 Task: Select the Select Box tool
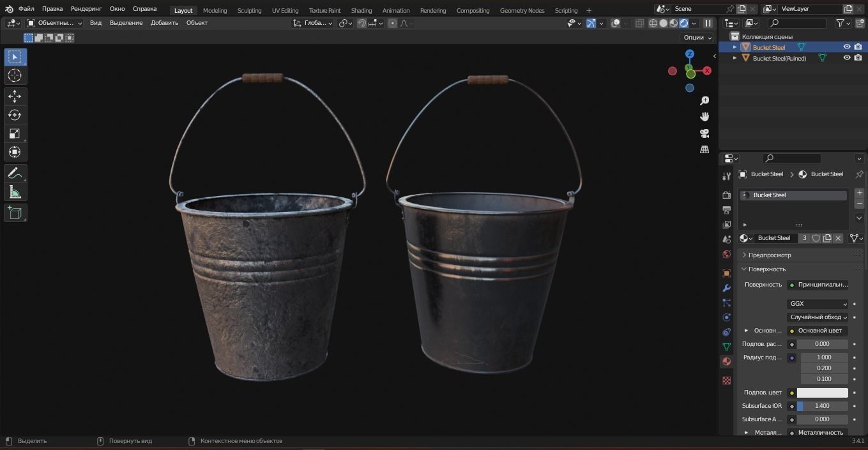coord(15,57)
